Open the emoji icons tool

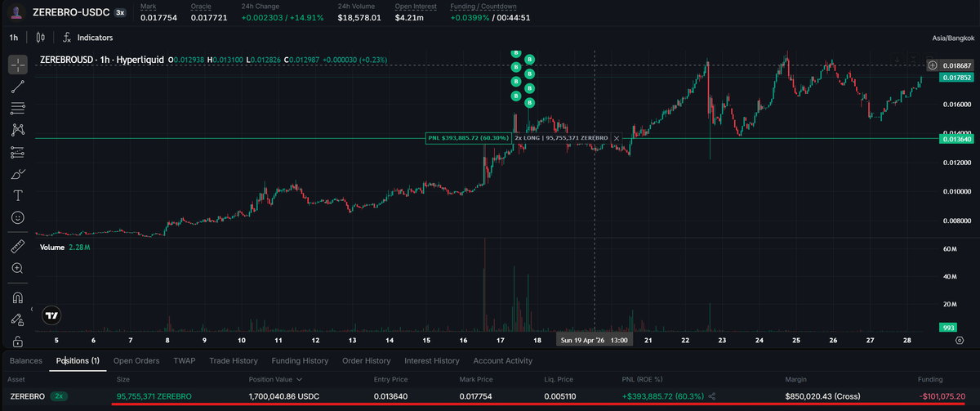coord(17,218)
